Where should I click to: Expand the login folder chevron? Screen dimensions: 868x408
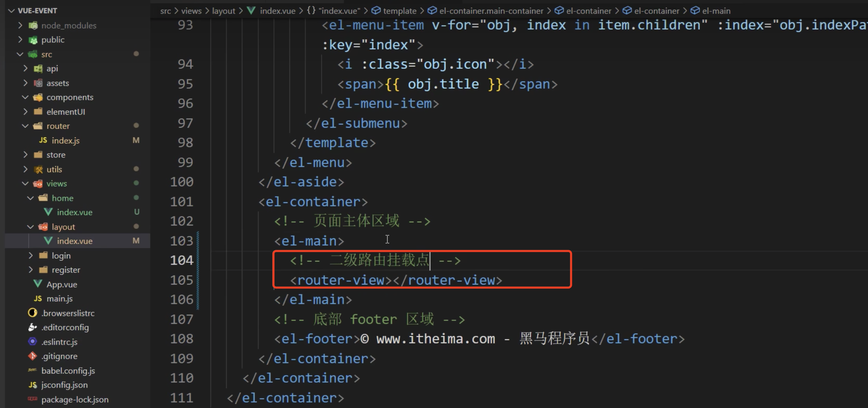[31, 256]
